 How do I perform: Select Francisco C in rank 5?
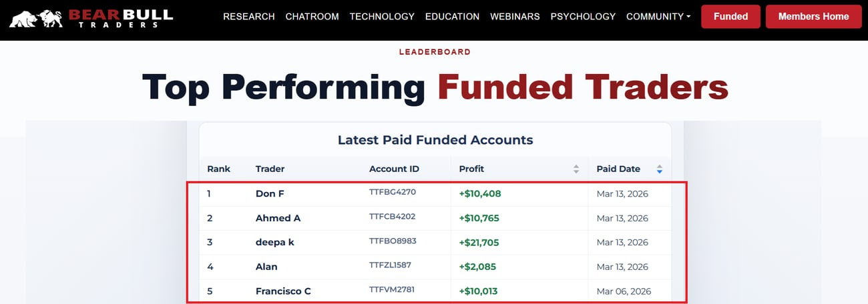pyautogui.click(x=283, y=291)
